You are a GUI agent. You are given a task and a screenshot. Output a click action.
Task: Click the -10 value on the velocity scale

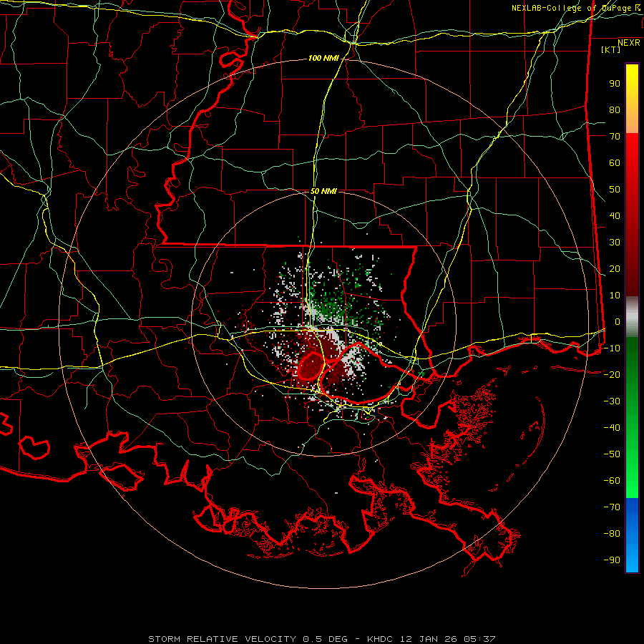point(612,348)
